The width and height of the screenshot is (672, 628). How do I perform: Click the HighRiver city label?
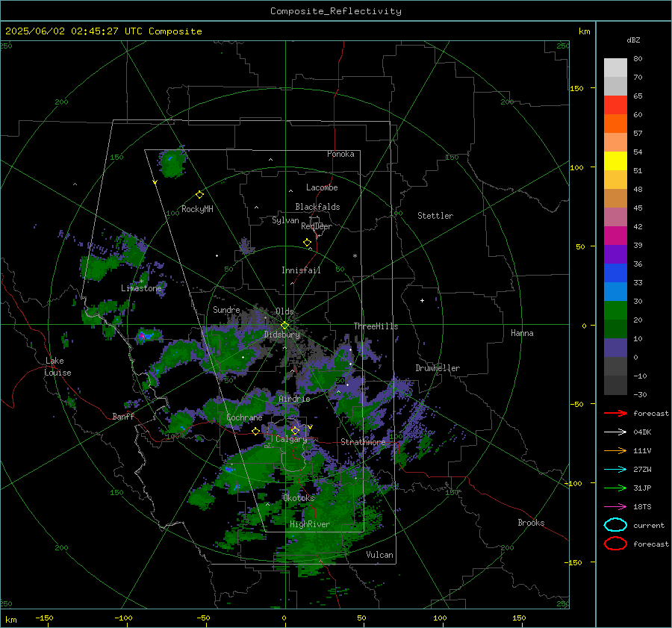point(310,524)
